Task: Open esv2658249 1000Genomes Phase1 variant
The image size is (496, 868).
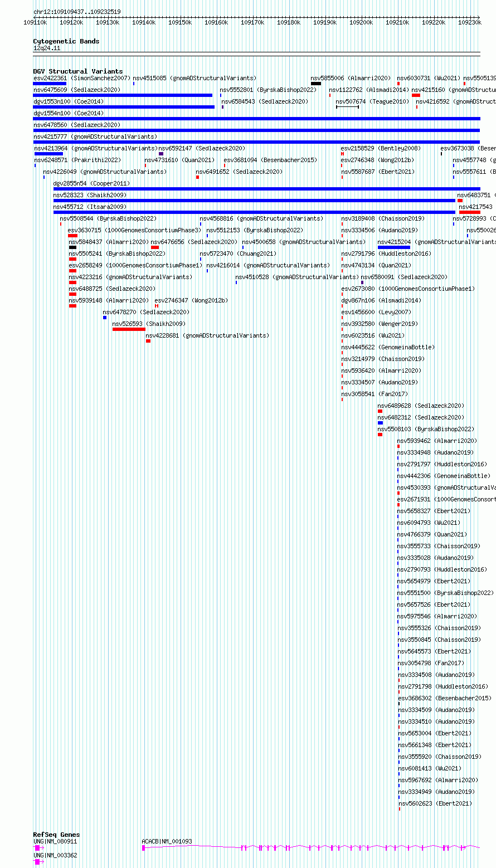Action: [x=135, y=265]
